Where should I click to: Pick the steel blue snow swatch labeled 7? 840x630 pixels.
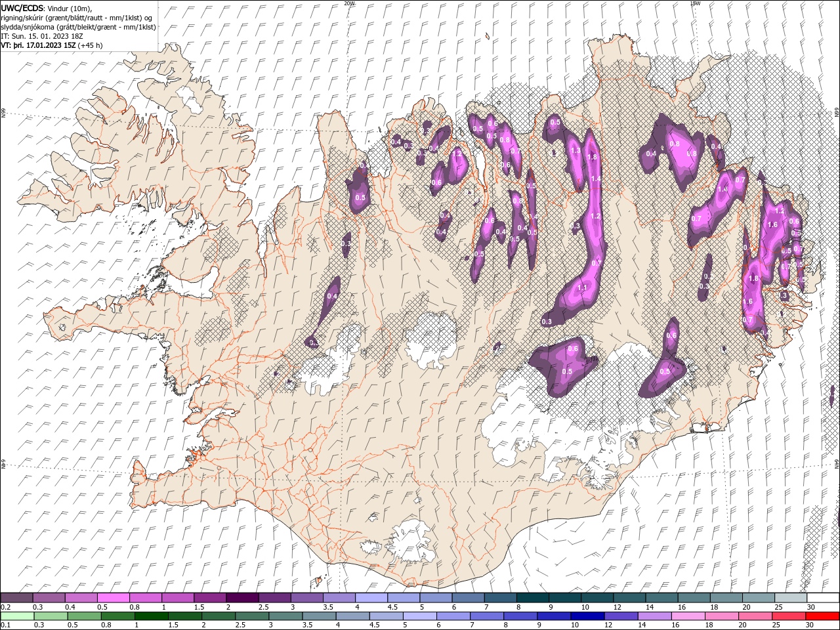click(500, 598)
